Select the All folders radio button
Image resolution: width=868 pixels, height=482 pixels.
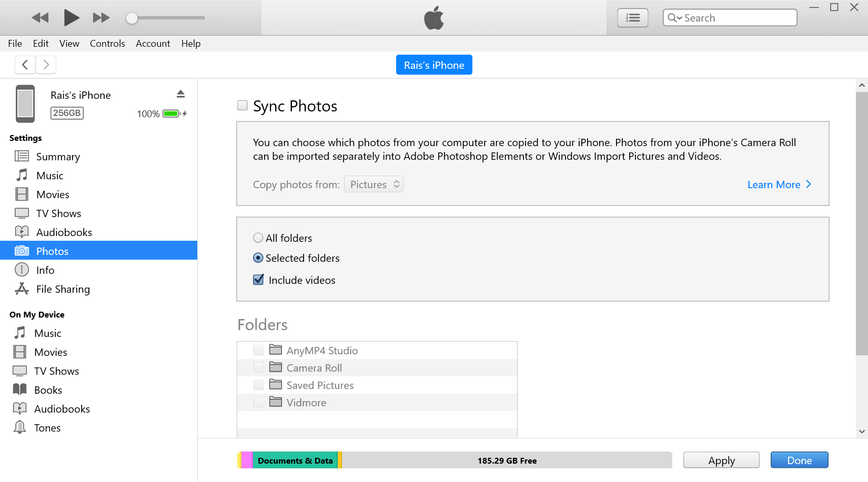258,238
